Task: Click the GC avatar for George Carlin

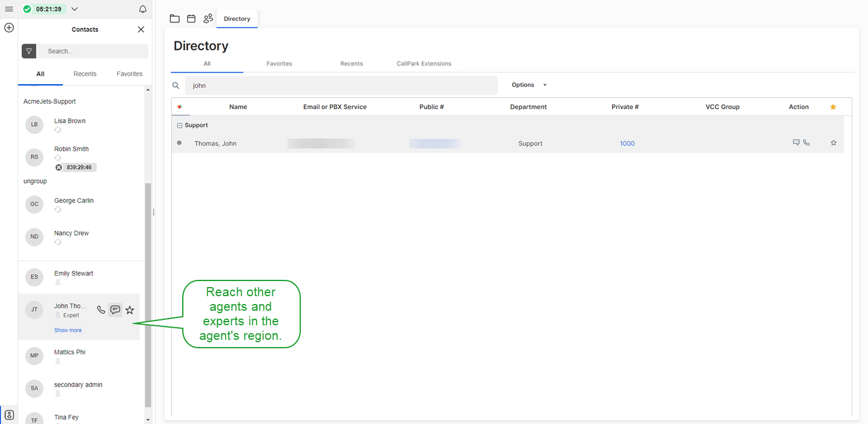Action: (35, 204)
